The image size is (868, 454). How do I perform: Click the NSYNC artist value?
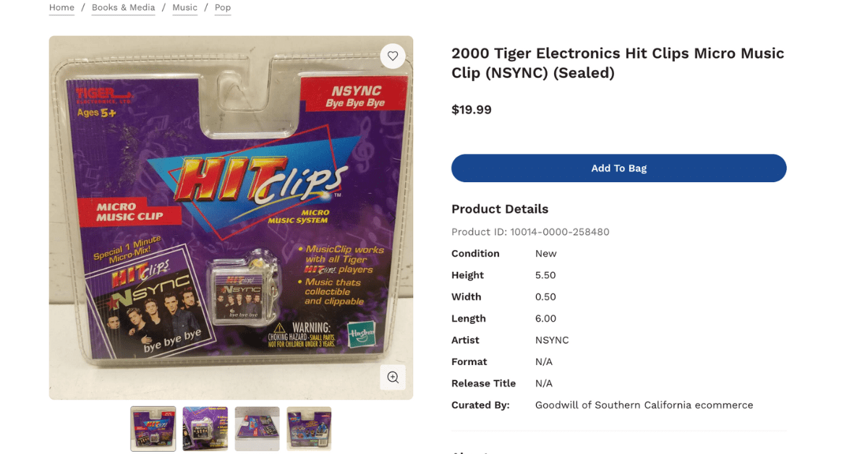pos(552,340)
